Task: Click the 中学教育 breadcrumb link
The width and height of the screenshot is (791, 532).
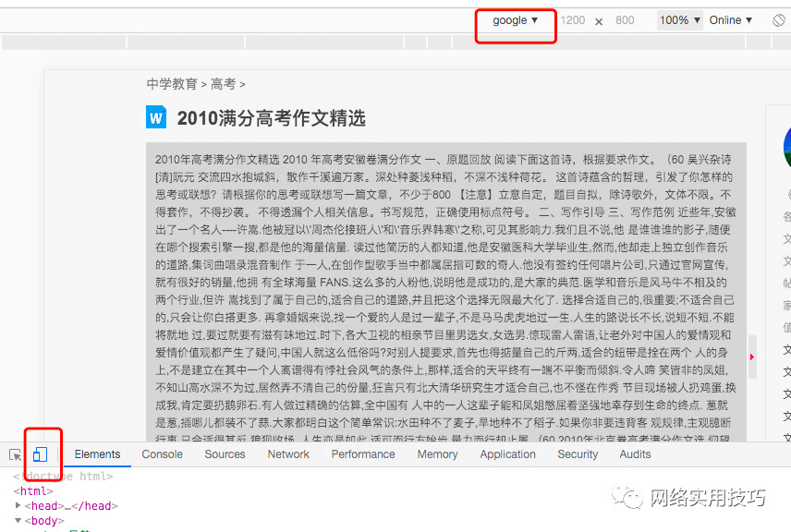Action: click(x=172, y=84)
